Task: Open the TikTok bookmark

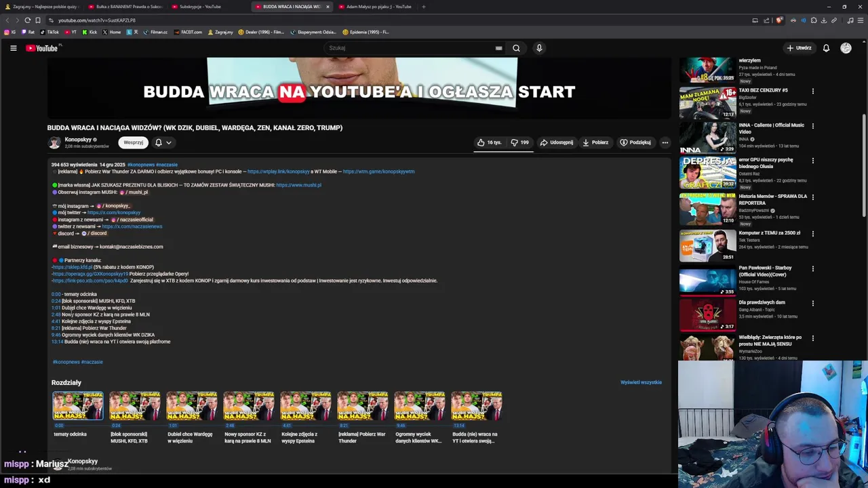Action: click(x=50, y=32)
